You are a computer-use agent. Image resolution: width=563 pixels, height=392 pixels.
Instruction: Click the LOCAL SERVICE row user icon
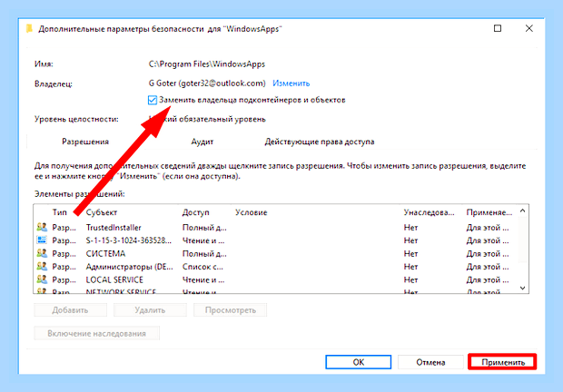42,279
